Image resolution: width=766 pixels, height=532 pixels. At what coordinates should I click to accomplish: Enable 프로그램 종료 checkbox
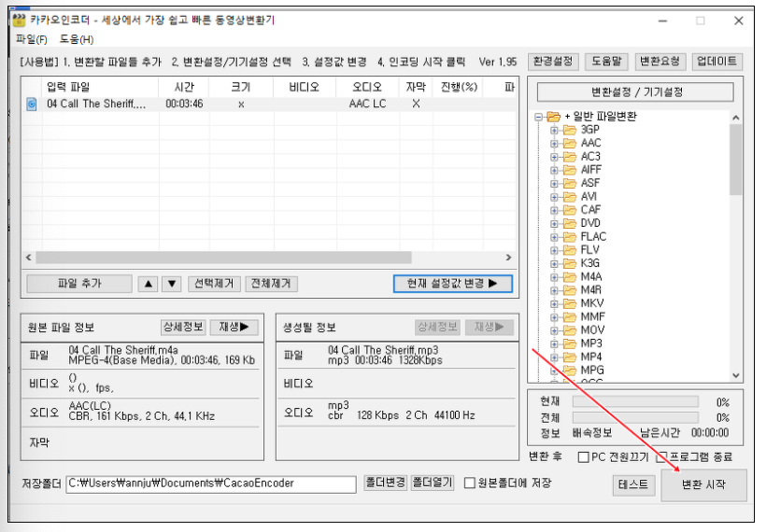662,457
